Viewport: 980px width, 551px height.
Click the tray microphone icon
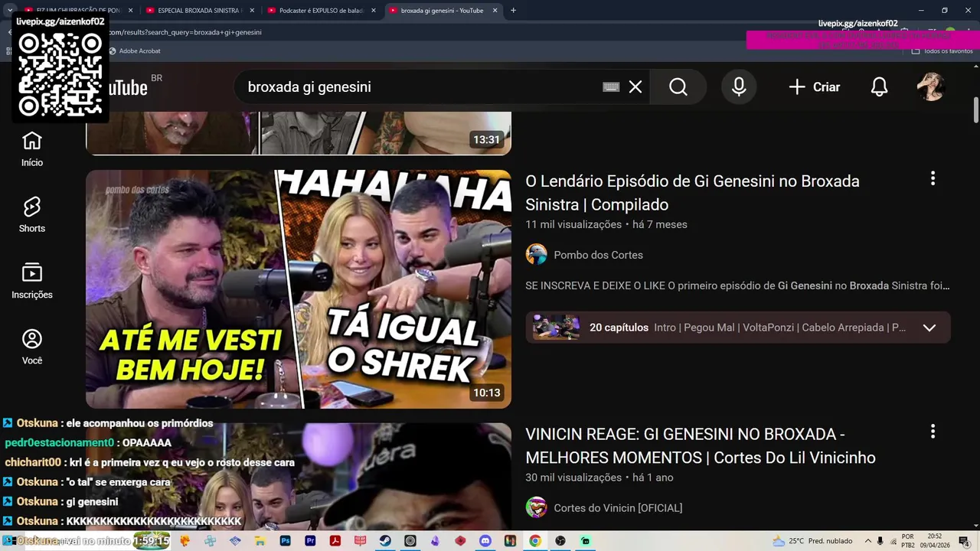tap(880, 541)
